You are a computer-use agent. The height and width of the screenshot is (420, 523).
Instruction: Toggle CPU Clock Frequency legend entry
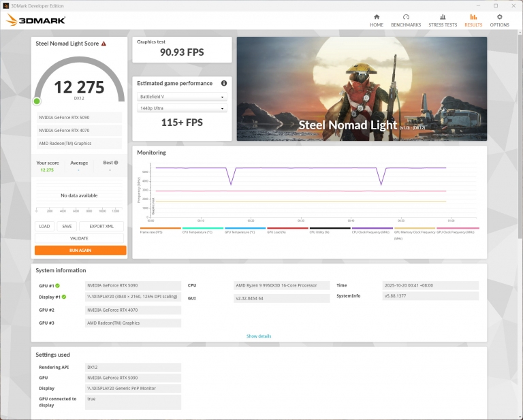372,232
